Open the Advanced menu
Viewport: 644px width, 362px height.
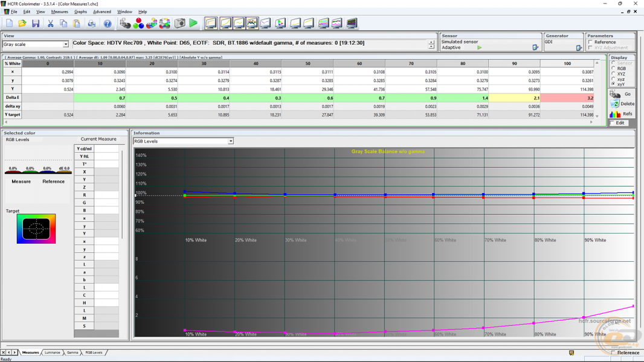point(102,12)
